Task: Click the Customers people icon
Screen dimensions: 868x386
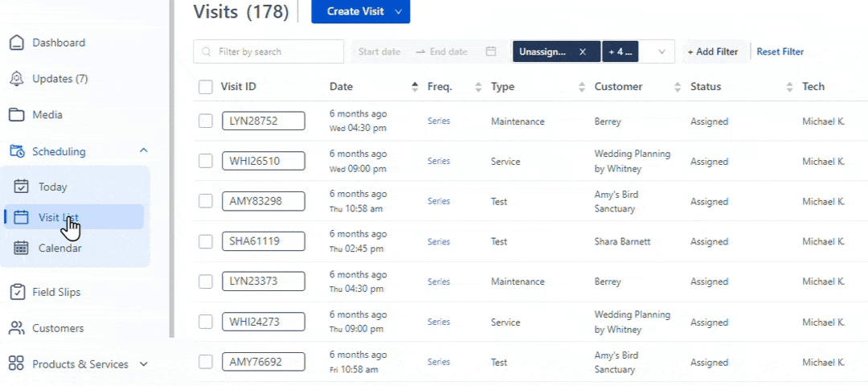Action: (x=17, y=328)
